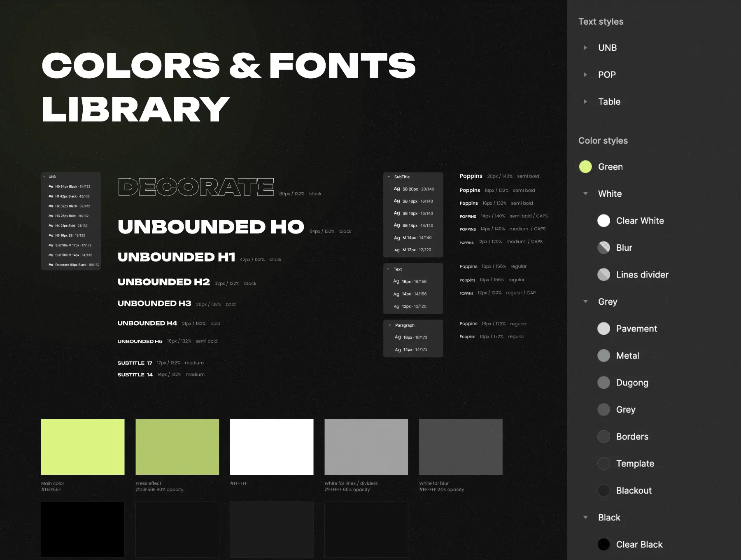741x560 pixels.
Task: Choose the Blackout color style icon
Action: coord(604,490)
